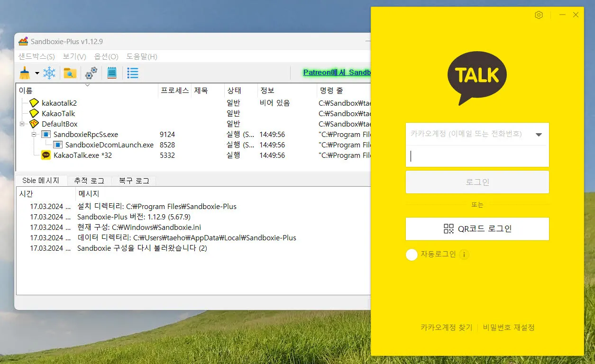Open the 카카오계정 찾기 link
This screenshot has height=364, width=595.
446,328
